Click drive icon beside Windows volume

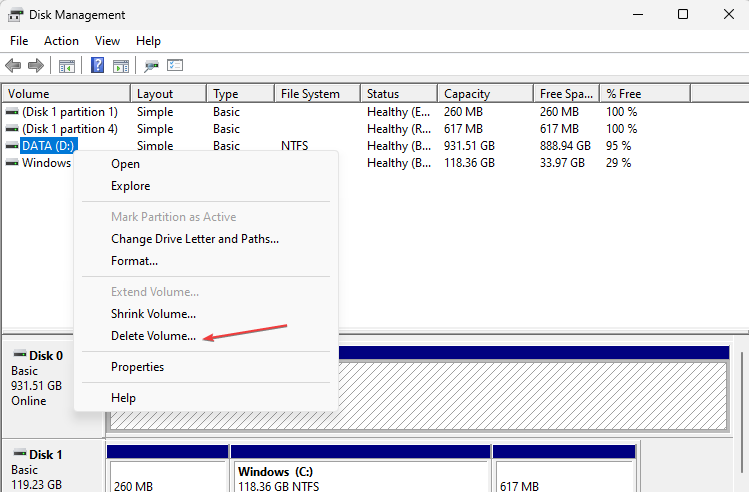12,163
